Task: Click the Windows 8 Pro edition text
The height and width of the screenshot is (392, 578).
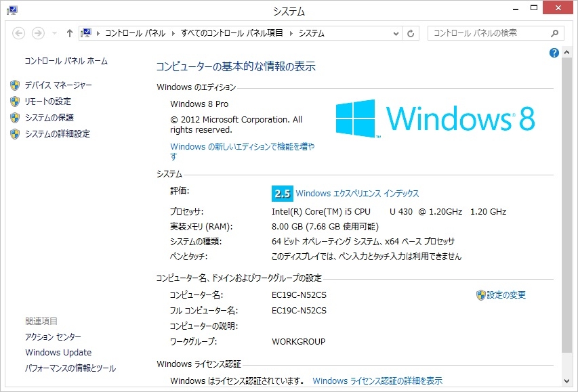Action: [199, 104]
